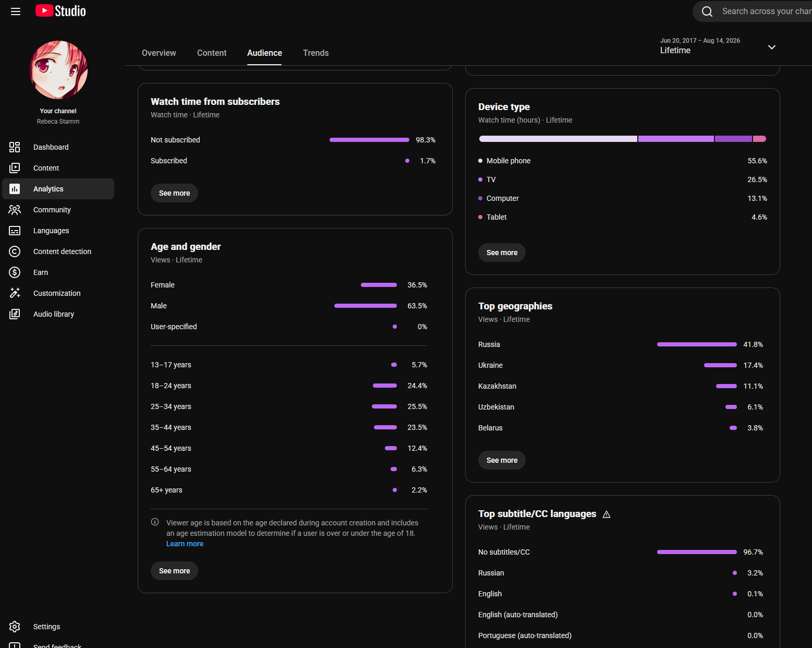Follow the Learn more link
The height and width of the screenshot is (648, 812).
point(185,544)
